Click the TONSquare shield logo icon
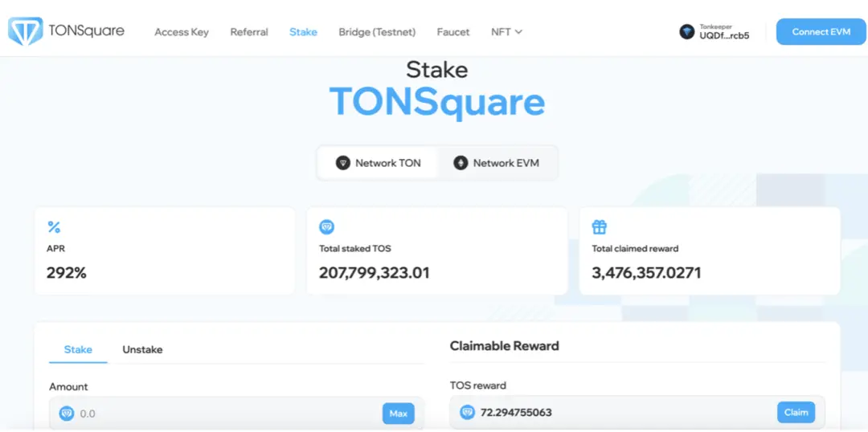The height and width of the screenshot is (432, 868). (26, 31)
